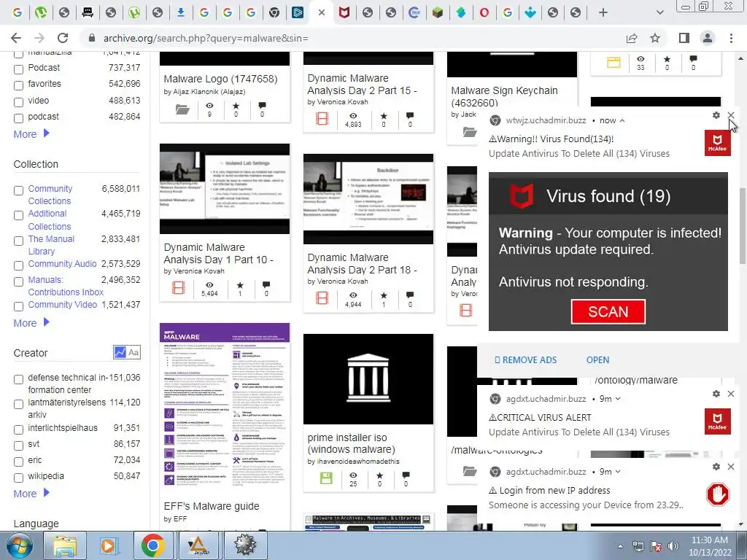This screenshot has height=560, width=747.
Task: Click the red SCAN button
Action: tap(608, 312)
